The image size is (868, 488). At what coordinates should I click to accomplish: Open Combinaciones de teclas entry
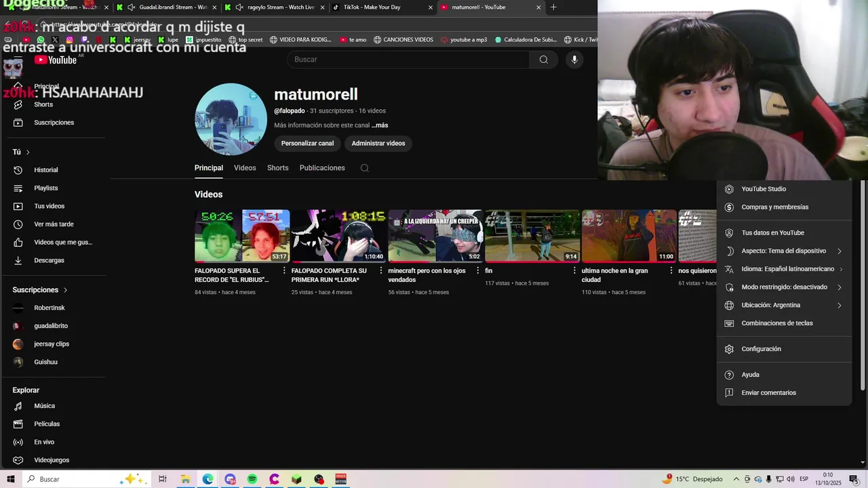776,323
